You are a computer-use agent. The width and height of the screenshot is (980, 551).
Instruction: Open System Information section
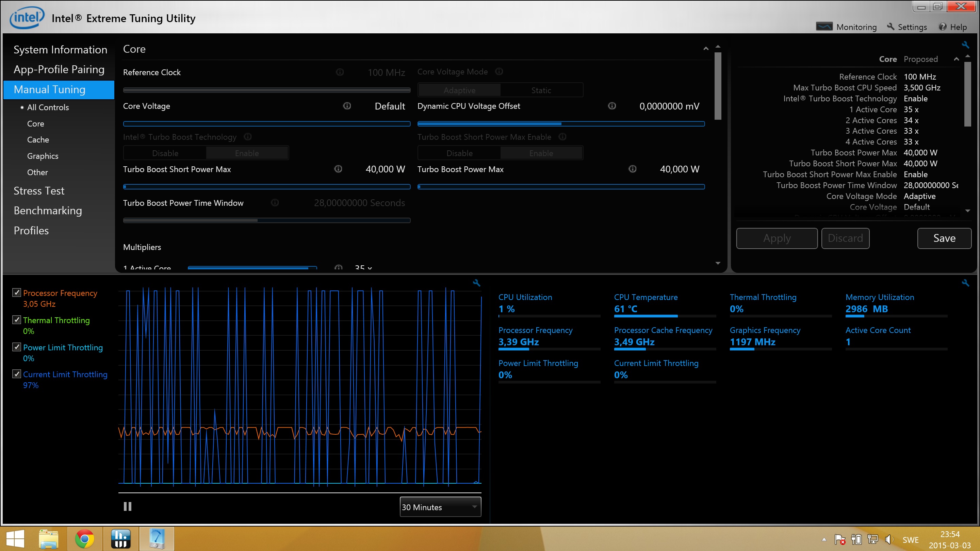pos(60,49)
